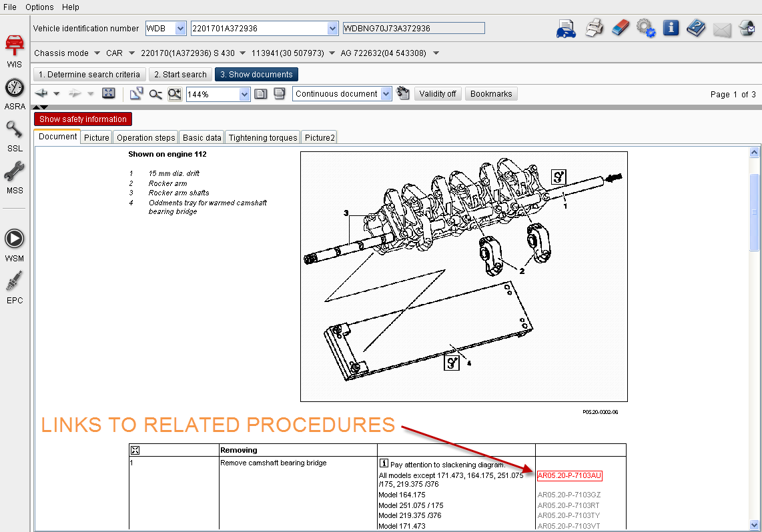Switch to the Operation steps tab
The image size is (762, 532).
pos(145,138)
